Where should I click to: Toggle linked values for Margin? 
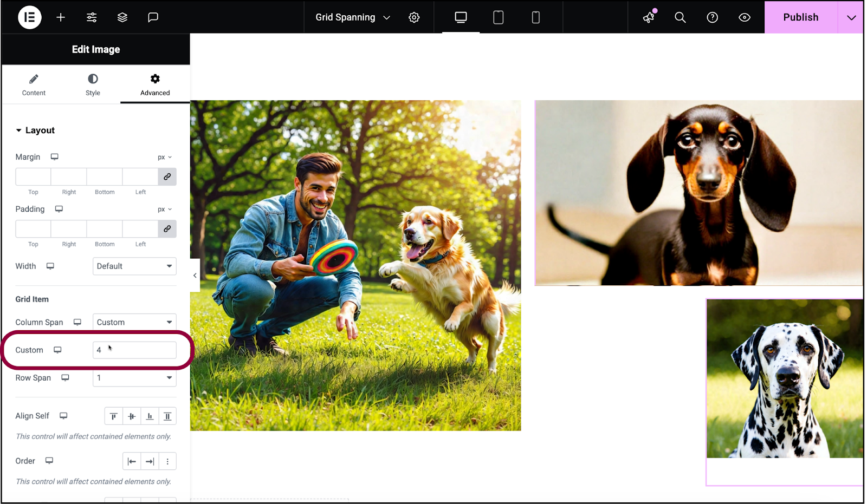coord(167,176)
